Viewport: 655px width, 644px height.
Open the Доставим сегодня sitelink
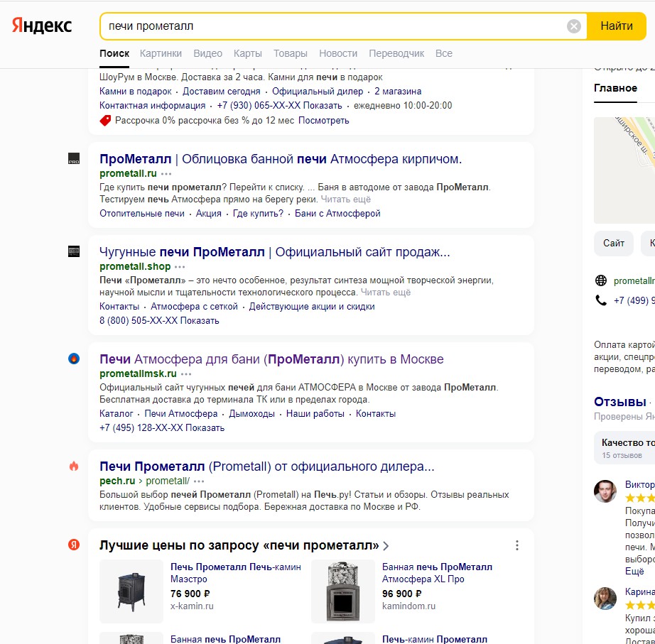[x=222, y=92]
